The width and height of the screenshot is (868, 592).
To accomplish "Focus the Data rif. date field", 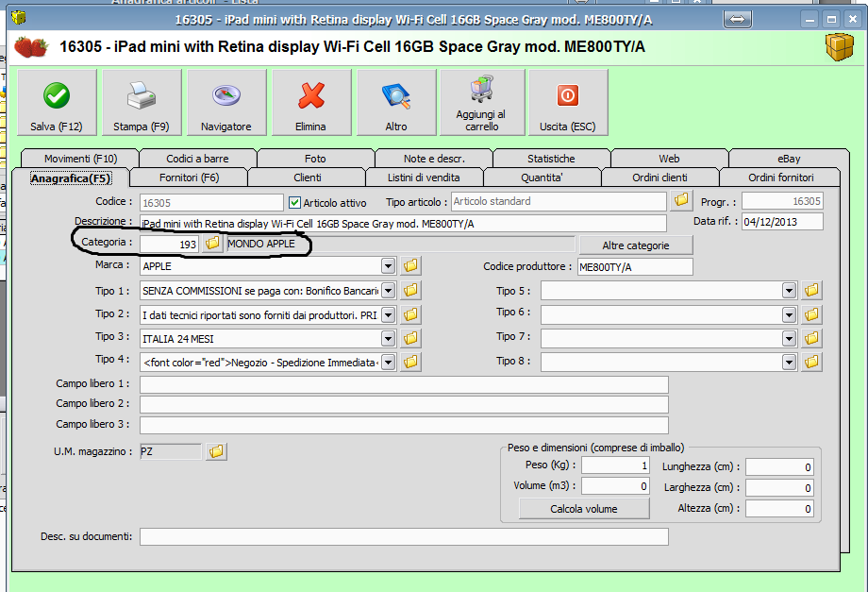I will [782, 222].
